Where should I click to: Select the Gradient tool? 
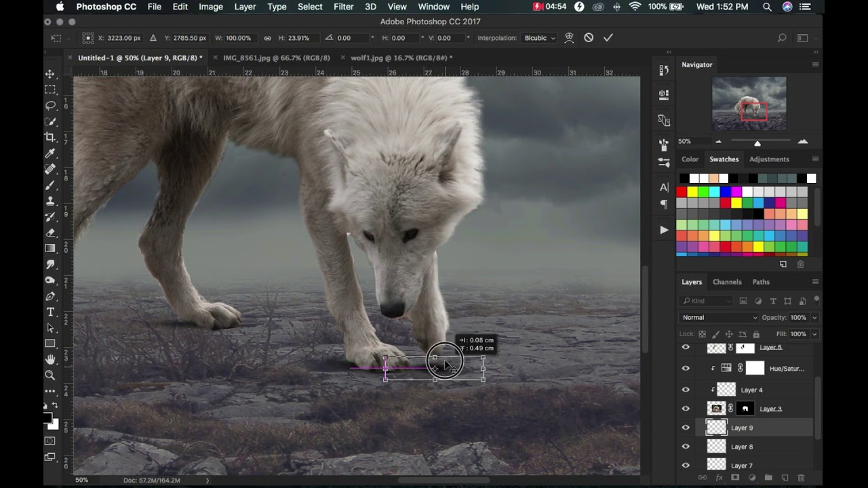pos(50,248)
